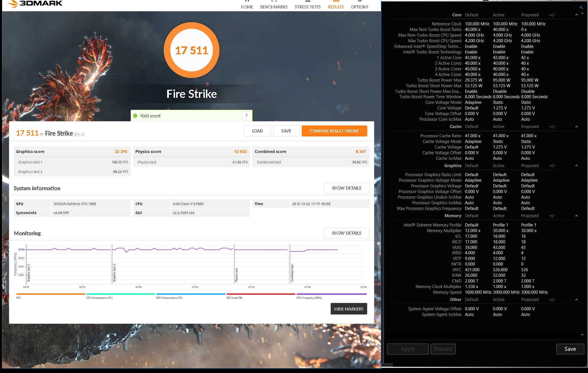Click NVIDIA GeForce GTX 1080 text
Image resolution: width=588 pixels, height=373 pixels.
[x=75, y=204]
